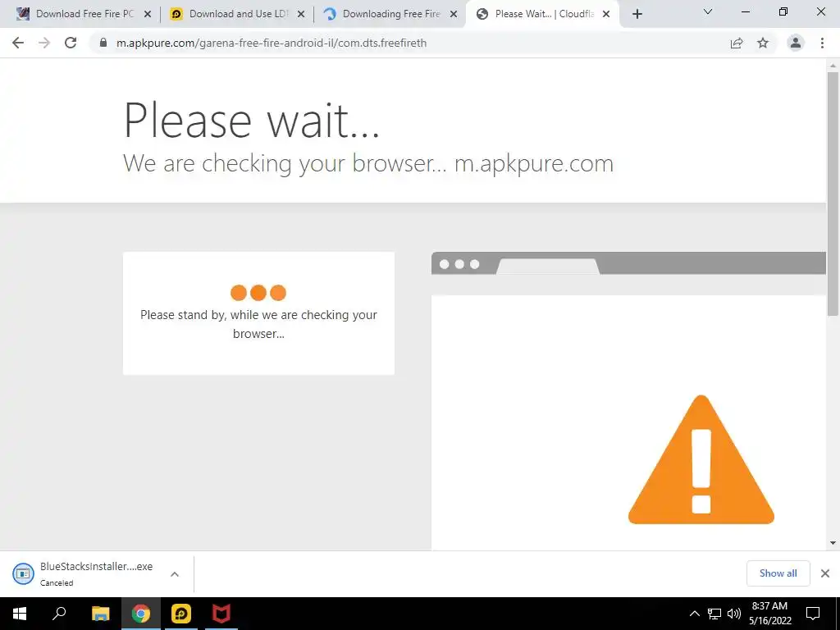Close the downloads bar
Screen dimensions: 840x630
pyautogui.click(x=825, y=573)
